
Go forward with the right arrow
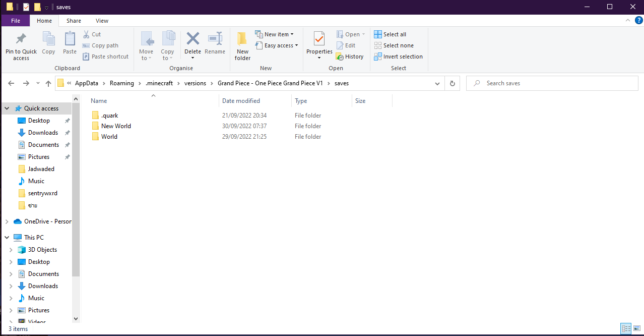pyautogui.click(x=26, y=83)
